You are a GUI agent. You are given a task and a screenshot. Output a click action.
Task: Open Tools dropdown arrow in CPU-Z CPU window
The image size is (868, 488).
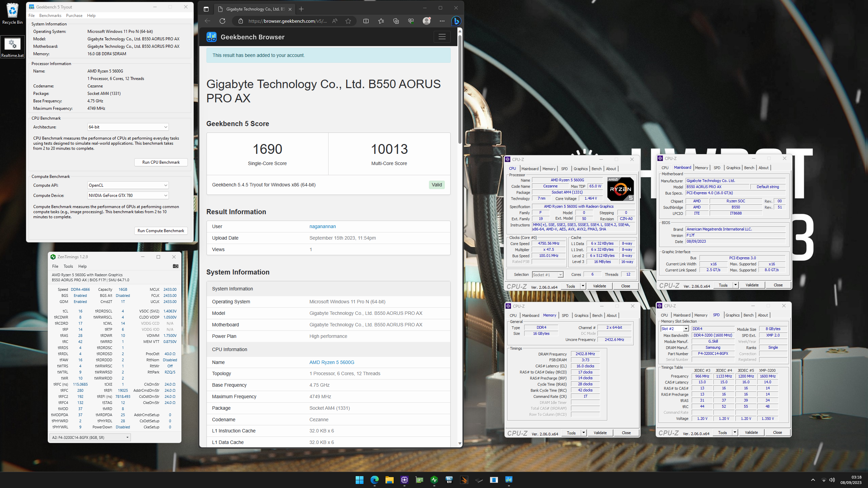[x=583, y=286]
